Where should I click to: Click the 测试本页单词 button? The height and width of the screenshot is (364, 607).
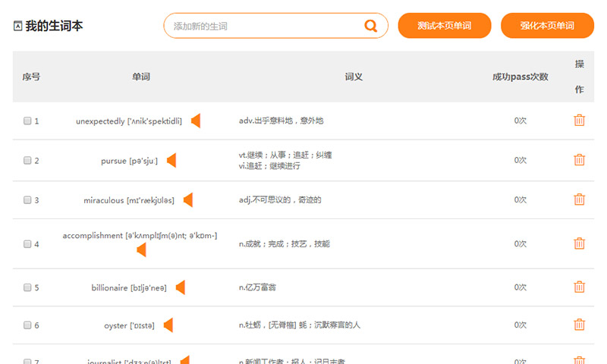pos(444,26)
